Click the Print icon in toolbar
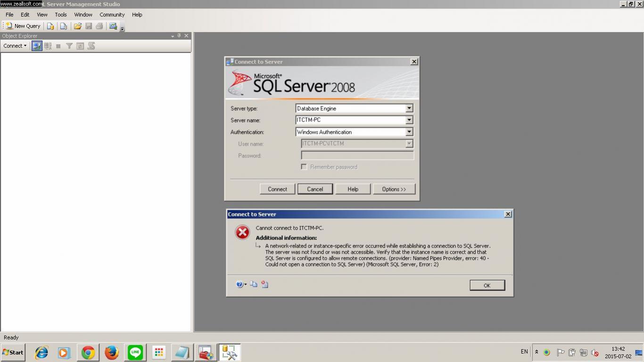This screenshot has height=362, width=644. [99, 26]
